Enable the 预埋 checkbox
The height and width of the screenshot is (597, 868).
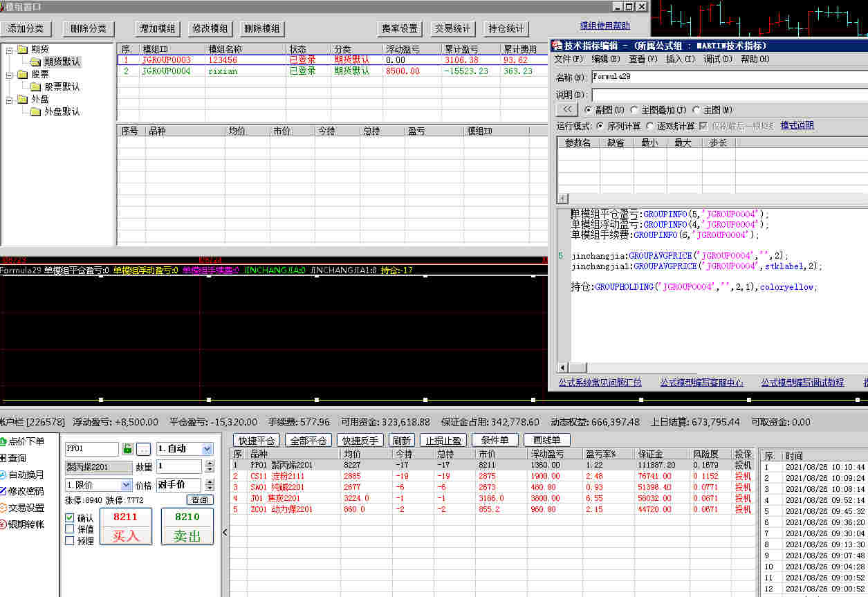[x=69, y=541]
